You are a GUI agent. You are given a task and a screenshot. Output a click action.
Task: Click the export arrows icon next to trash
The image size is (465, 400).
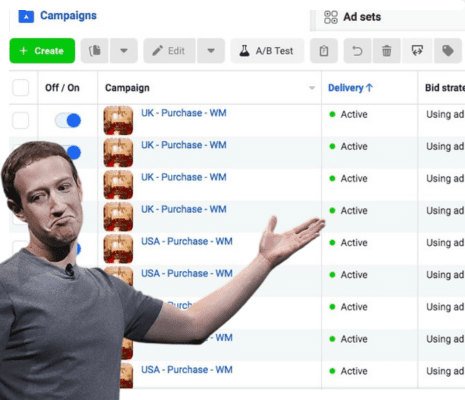point(417,51)
